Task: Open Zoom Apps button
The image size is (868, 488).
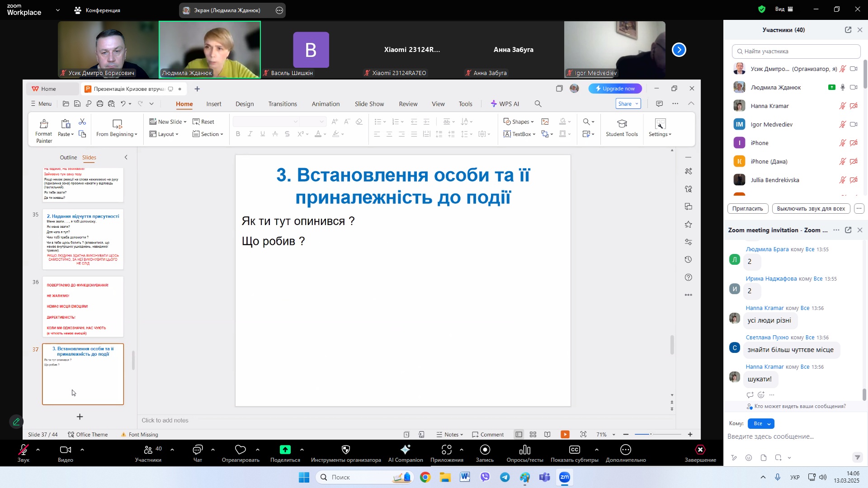Action: click(447, 453)
